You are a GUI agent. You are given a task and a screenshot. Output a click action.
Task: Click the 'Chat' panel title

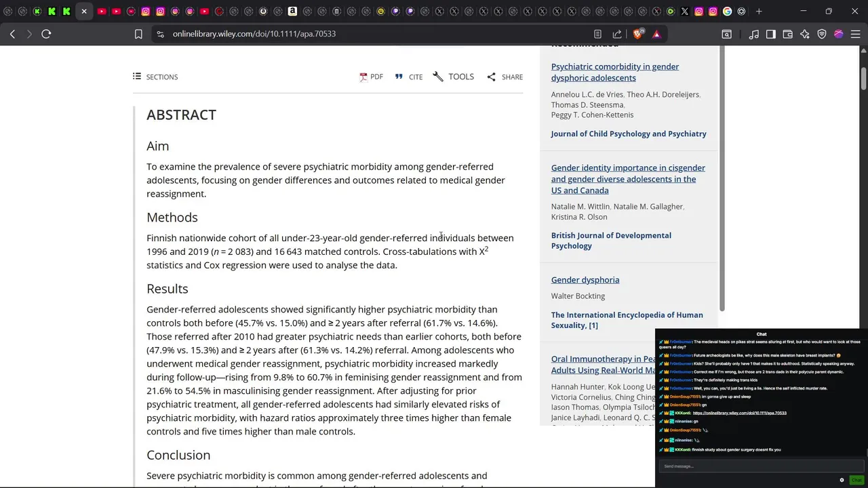pyautogui.click(x=762, y=334)
